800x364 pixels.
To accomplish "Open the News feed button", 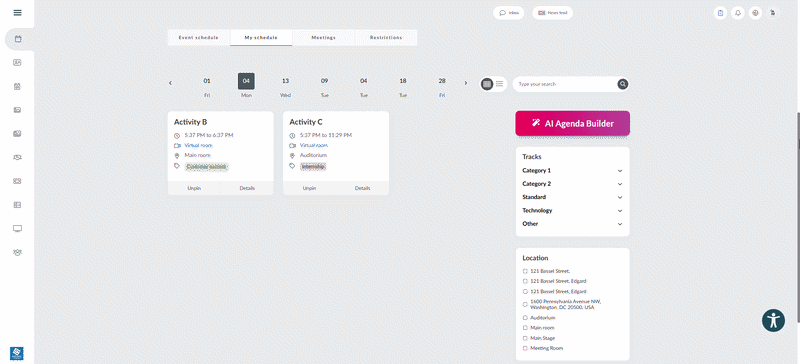I will click(x=553, y=13).
